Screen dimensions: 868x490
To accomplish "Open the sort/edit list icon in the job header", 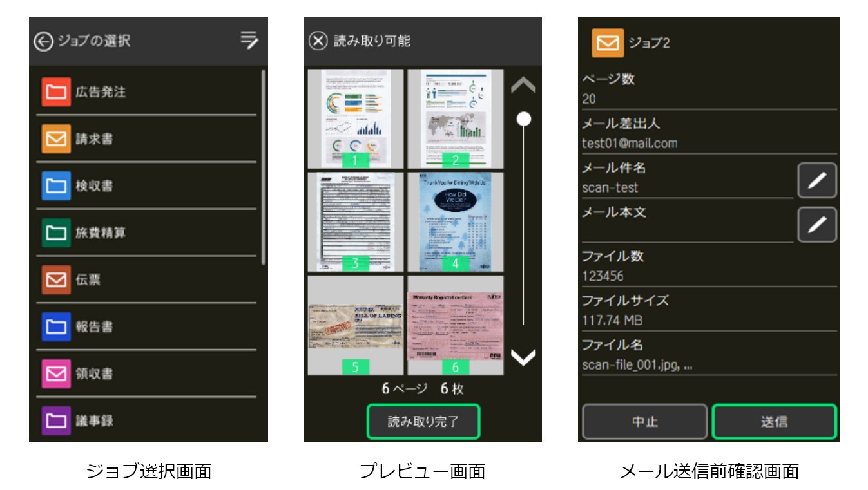I will (249, 41).
